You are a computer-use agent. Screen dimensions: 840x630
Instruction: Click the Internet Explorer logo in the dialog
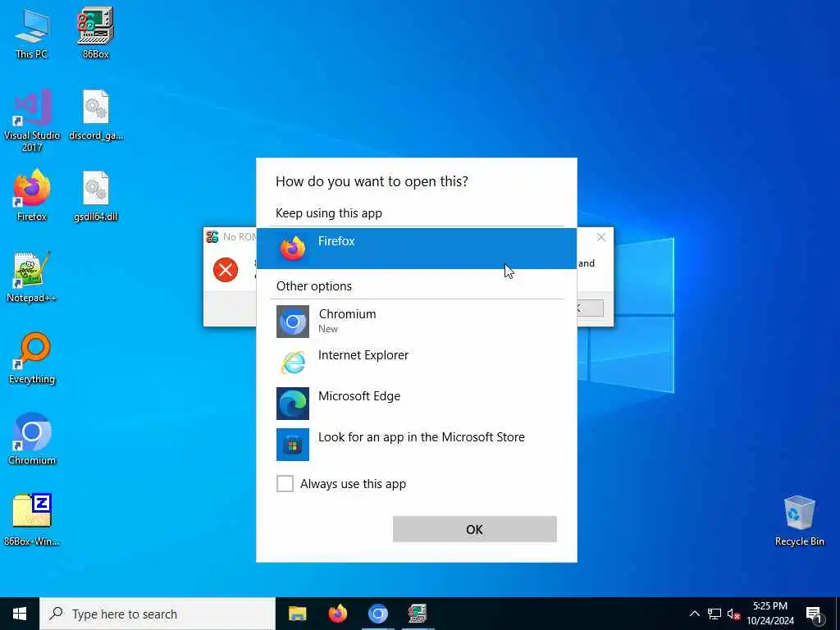point(293,363)
